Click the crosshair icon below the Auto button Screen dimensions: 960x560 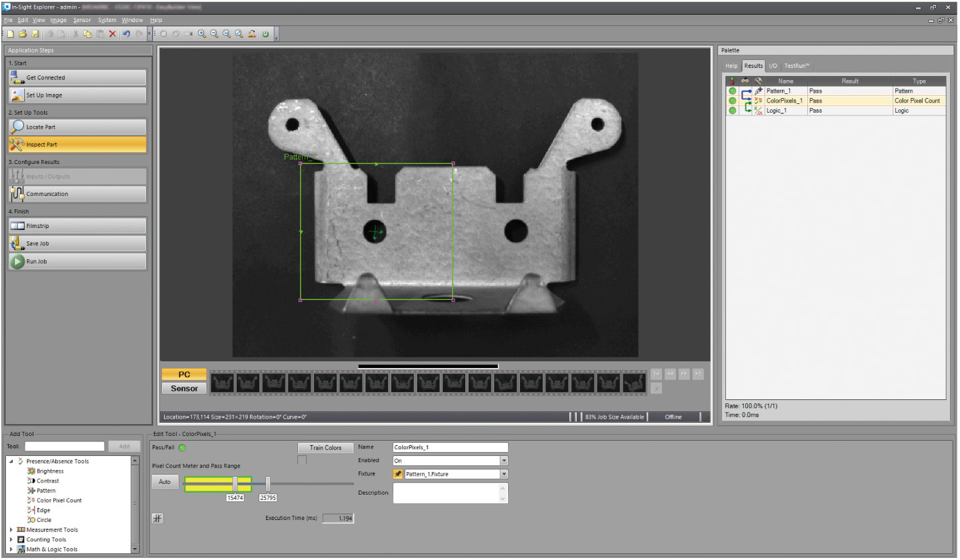click(158, 519)
